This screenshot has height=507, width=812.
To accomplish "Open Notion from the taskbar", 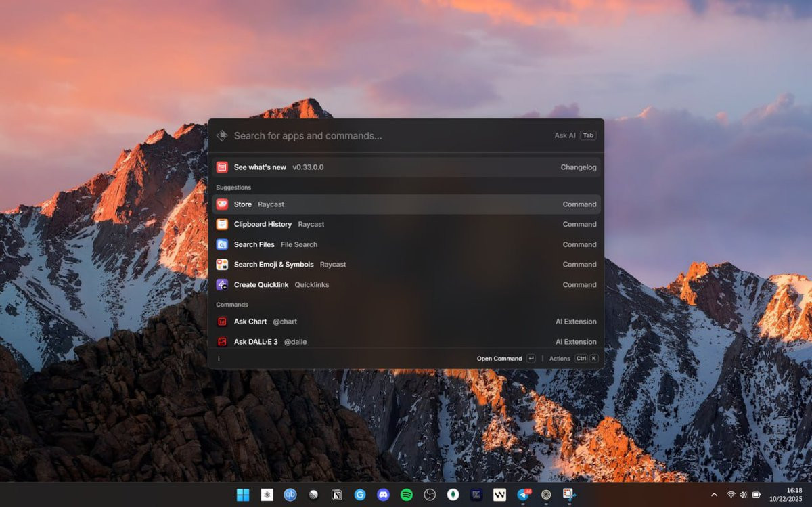I will click(336, 495).
